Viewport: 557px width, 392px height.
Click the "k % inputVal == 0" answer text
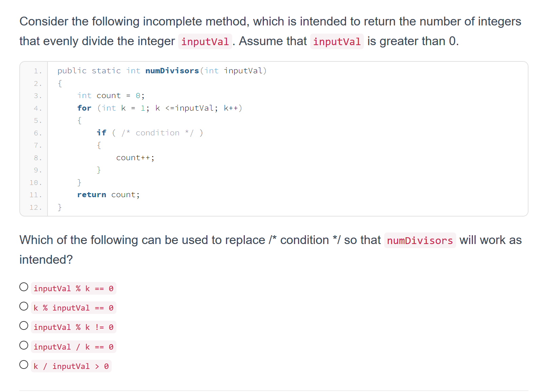click(x=73, y=308)
